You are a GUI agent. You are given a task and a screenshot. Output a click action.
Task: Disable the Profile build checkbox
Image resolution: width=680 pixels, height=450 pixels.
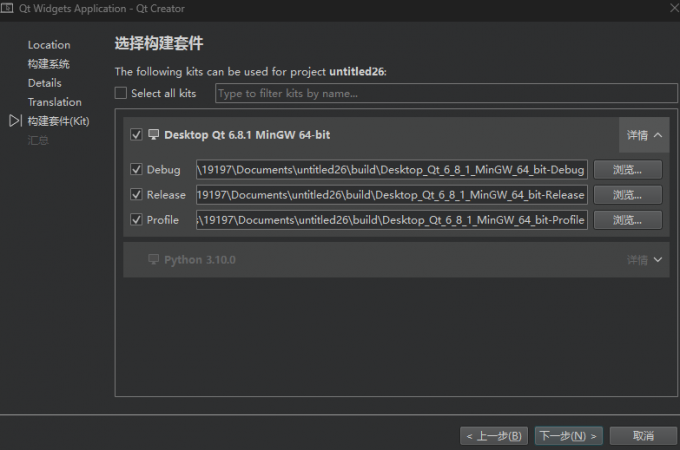pyautogui.click(x=137, y=220)
